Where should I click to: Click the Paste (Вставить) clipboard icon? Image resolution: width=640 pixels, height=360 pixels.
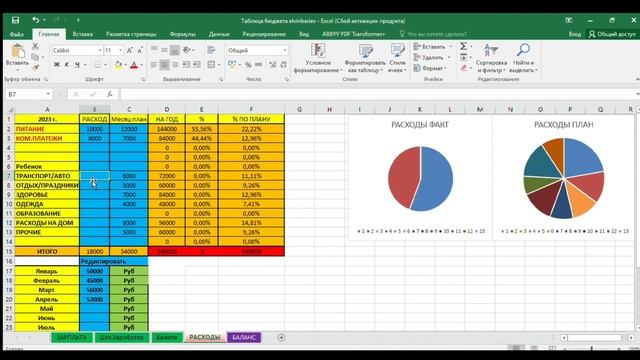pyautogui.click(x=18, y=51)
